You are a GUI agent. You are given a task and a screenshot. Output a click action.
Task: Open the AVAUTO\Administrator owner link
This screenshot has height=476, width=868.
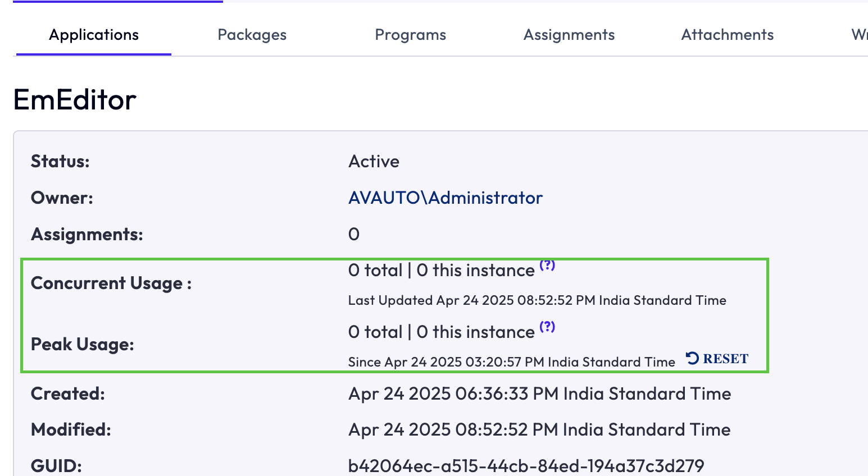click(x=446, y=198)
